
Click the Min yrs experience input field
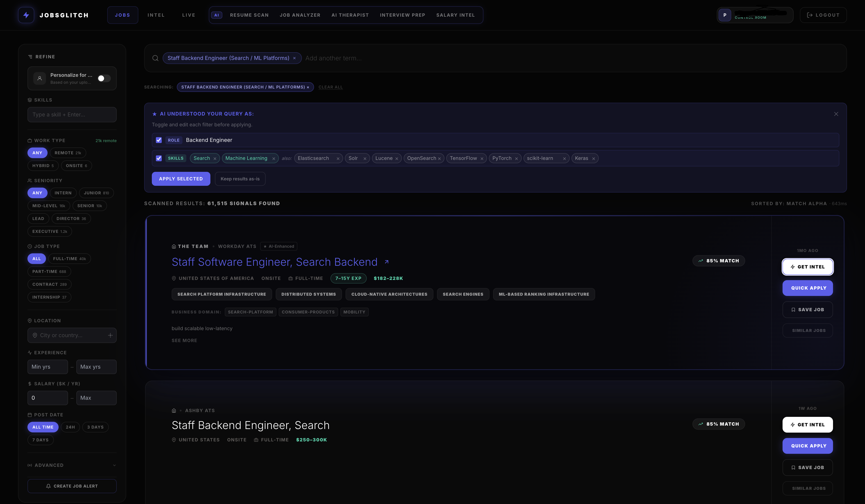48,366
